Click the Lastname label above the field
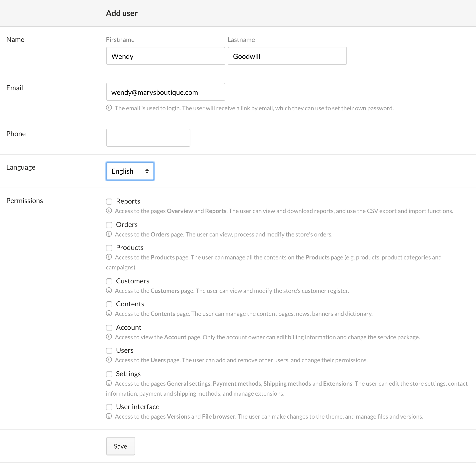The height and width of the screenshot is (463, 476). pyautogui.click(x=241, y=40)
